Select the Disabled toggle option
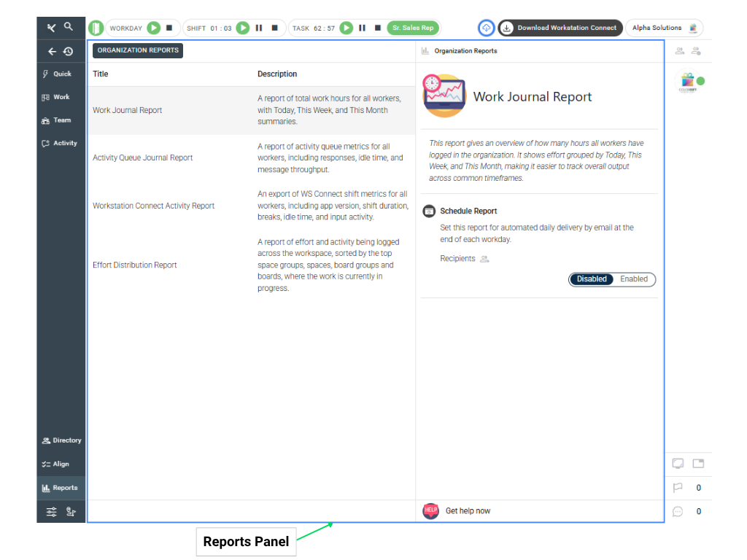This screenshot has width=747, height=560. (592, 279)
